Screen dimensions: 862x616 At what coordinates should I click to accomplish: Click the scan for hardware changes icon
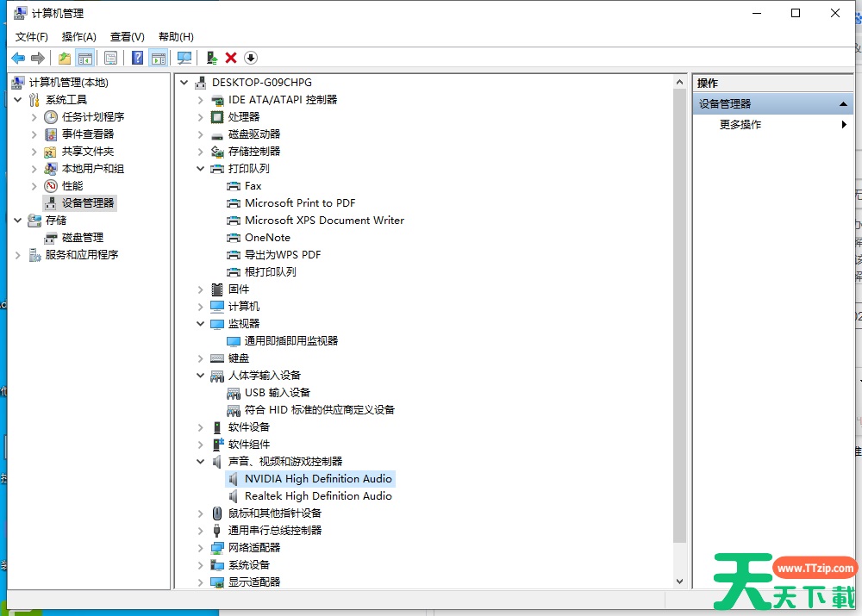tap(184, 58)
